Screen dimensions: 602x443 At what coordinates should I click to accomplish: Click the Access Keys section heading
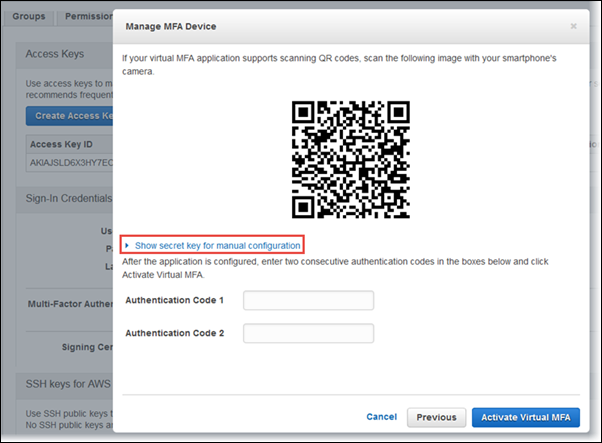(x=55, y=54)
